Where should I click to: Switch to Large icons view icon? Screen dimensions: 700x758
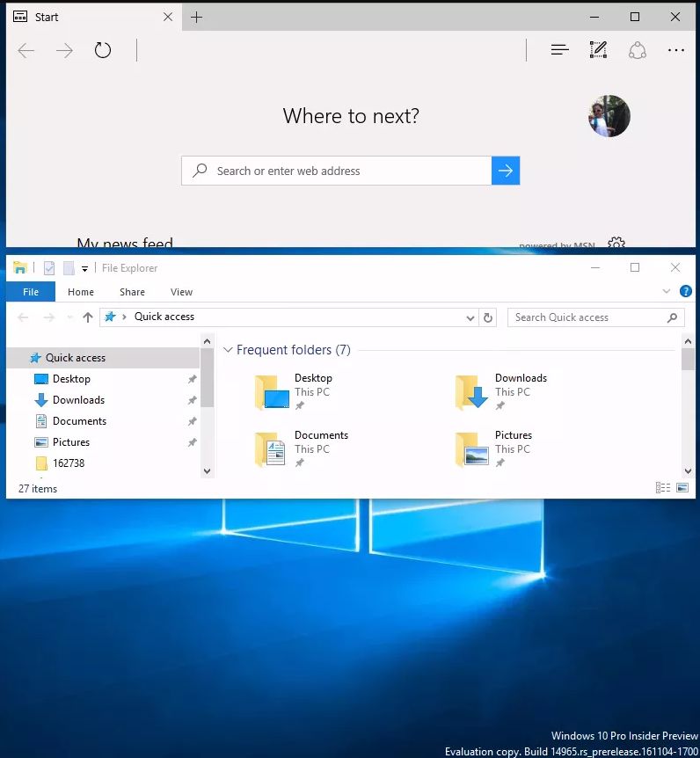coord(682,487)
